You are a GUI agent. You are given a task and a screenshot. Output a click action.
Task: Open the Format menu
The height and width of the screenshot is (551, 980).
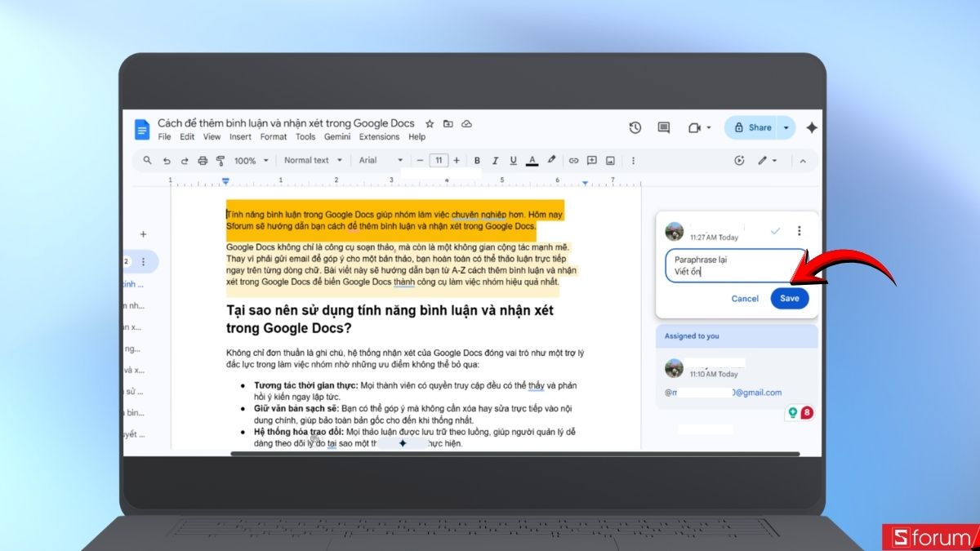coord(274,137)
